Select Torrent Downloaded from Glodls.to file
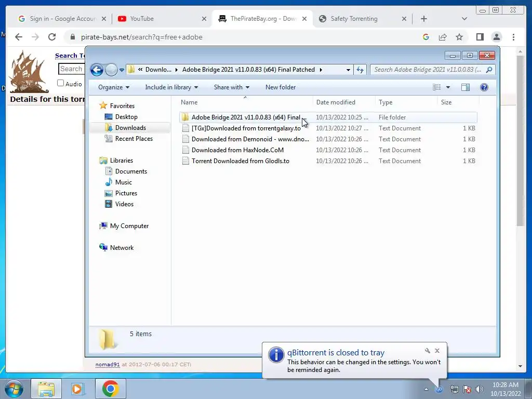Image resolution: width=532 pixels, height=399 pixels. (x=328, y=161)
